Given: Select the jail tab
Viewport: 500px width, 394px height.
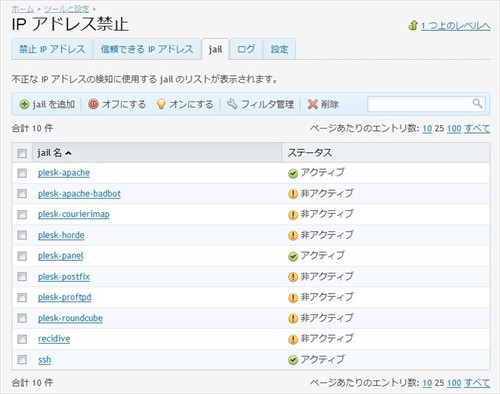Looking at the screenshot, I should [x=215, y=49].
